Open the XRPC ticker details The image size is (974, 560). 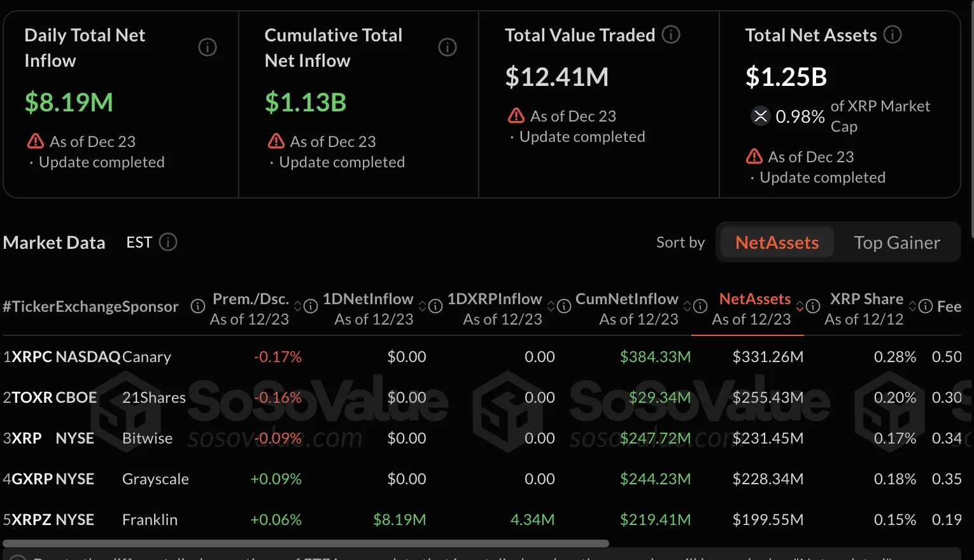point(31,356)
